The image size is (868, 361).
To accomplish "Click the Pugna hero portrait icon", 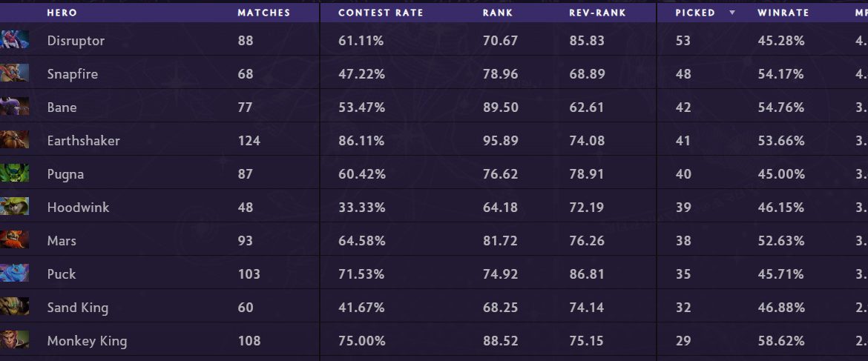I will click(x=15, y=173).
